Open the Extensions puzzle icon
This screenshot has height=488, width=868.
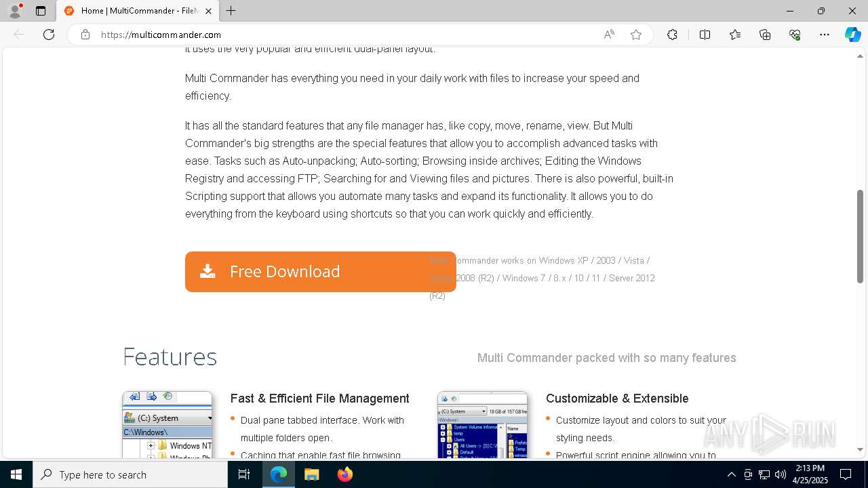tap(672, 35)
